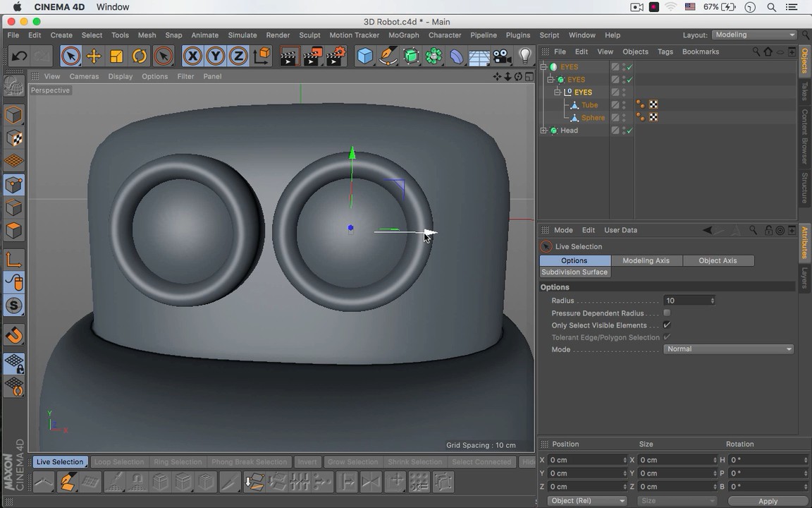
Task: Click the Live Selection button
Action: tap(60, 462)
